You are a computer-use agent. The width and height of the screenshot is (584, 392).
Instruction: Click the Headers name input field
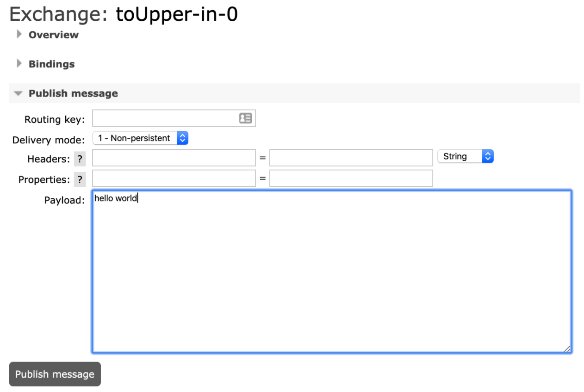click(x=174, y=158)
